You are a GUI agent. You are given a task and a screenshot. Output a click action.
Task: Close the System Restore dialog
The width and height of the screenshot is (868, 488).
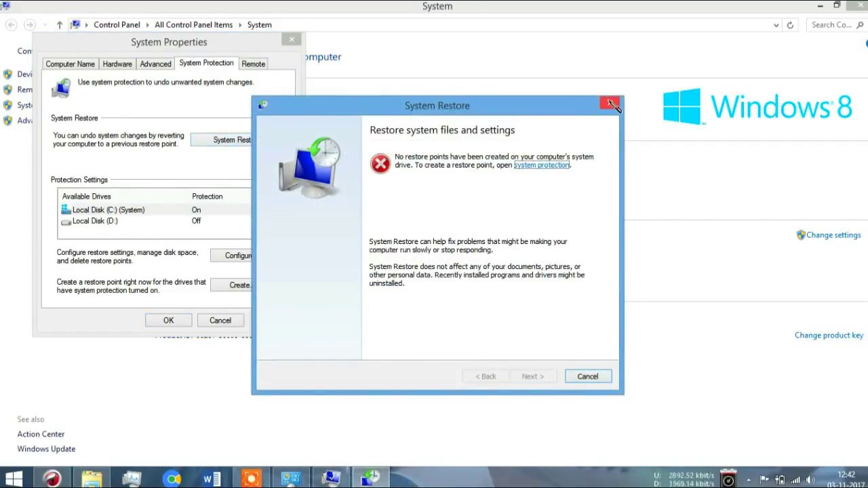(609, 104)
